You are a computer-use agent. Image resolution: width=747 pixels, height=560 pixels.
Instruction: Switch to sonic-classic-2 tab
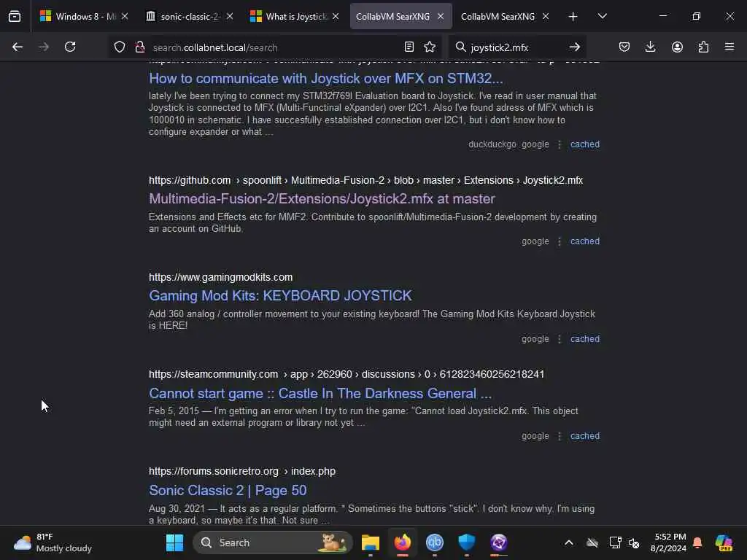(183, 17)
